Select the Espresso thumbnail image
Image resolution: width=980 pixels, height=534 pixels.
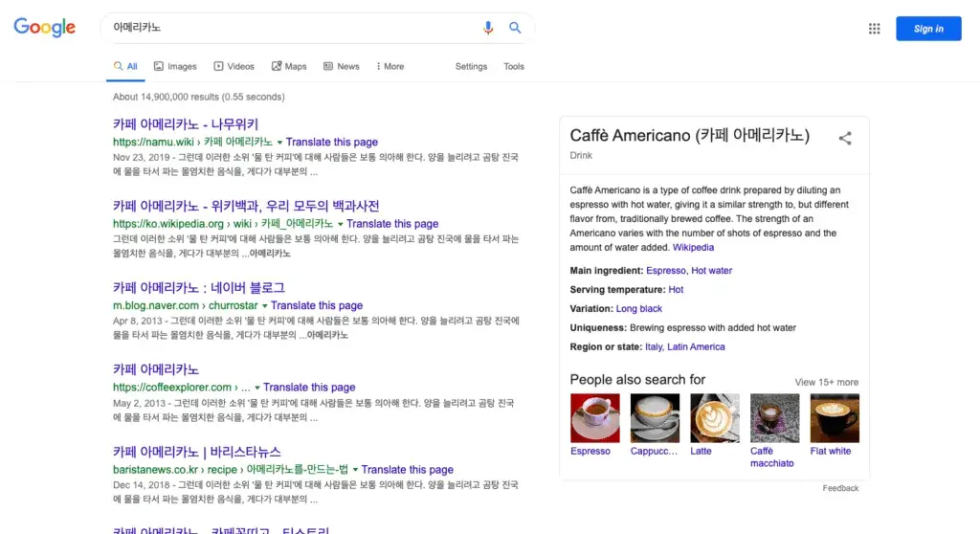595,417
